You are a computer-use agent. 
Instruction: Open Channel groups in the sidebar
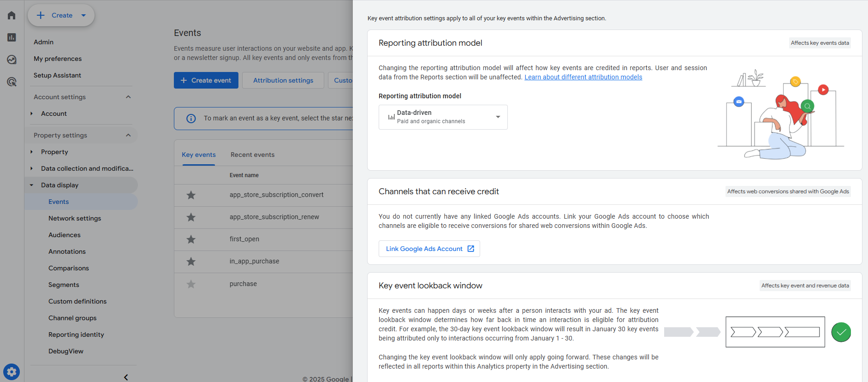(72, 318)
